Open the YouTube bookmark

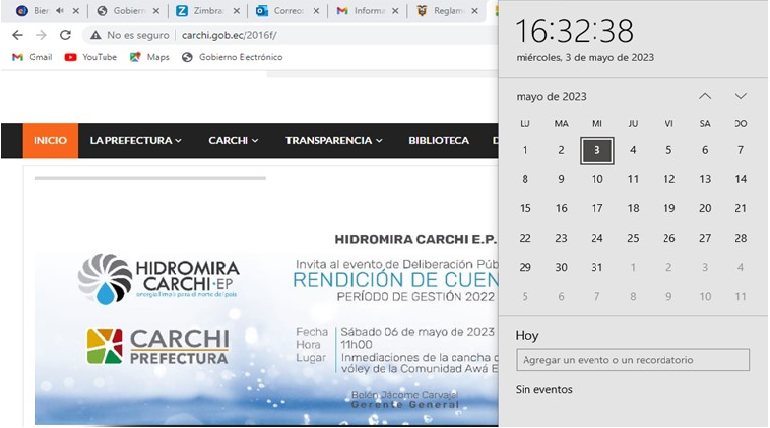(91, 57)
